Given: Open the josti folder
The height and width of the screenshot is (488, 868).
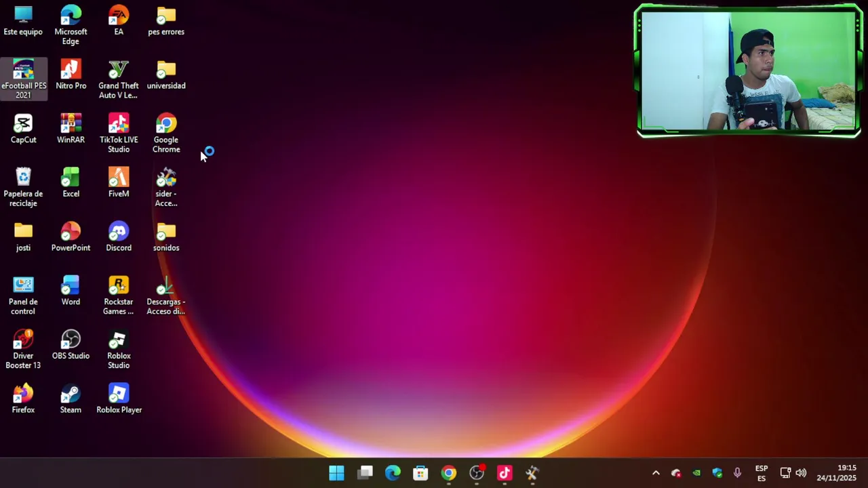Looking at the screenshot, I should click(23, 237).
